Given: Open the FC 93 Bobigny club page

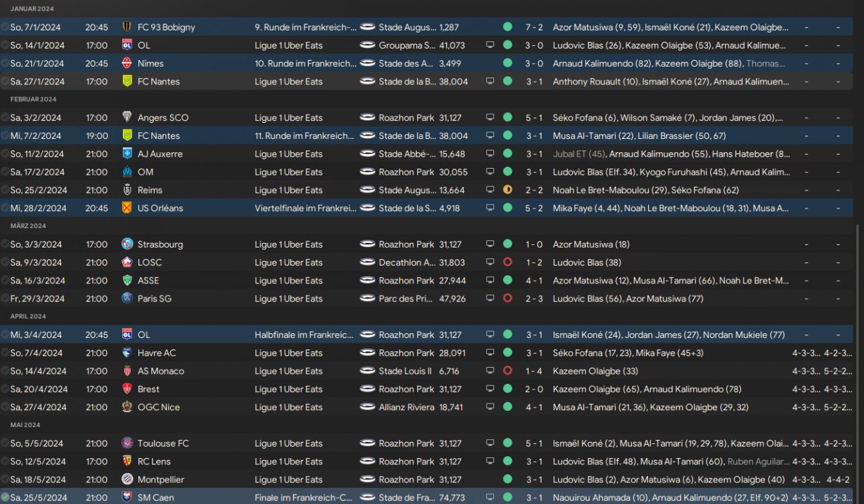Looking at the screenshot, I should coord(166,27).
